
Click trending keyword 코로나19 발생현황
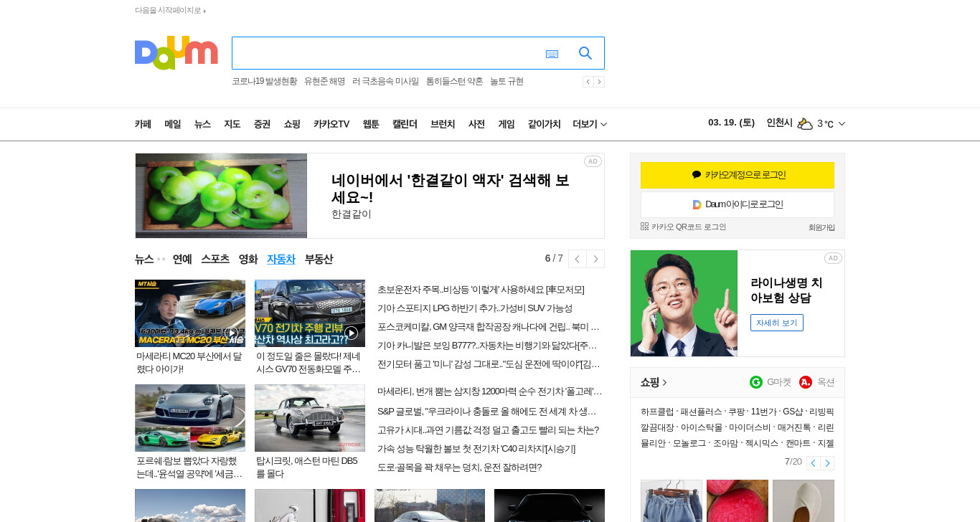point(264,82)
